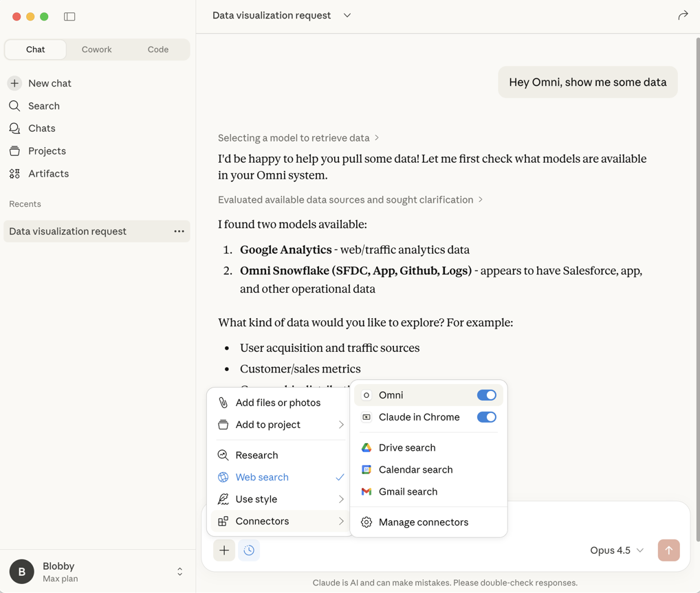Click the send arrow button
The image size is (700, 593).
(x=668, y=550)
